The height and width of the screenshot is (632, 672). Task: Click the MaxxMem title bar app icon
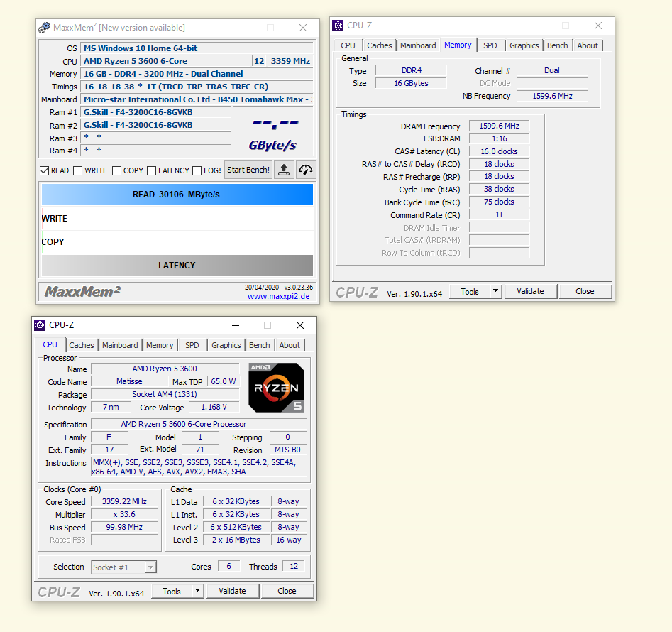pyautogui.click(x=44, y=28)
